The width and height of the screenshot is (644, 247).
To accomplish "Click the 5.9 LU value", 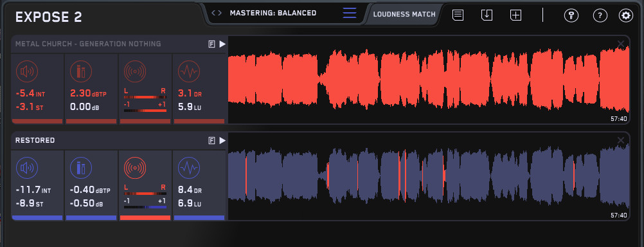I will point(190,107).
